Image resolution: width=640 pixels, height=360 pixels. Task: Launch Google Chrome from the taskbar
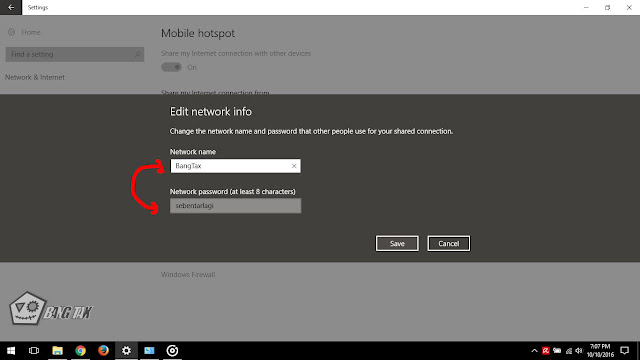point(80,351)
